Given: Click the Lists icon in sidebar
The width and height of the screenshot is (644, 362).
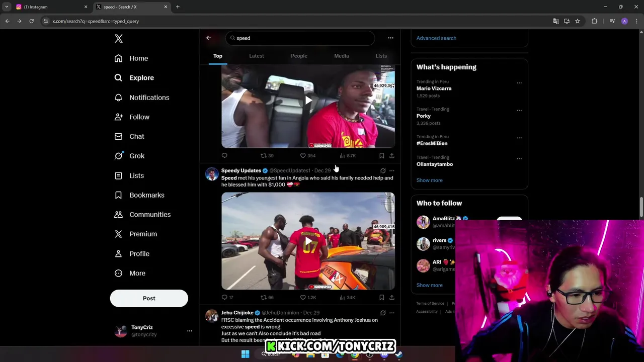Looking at the screenshot, I should pos(118,175).
